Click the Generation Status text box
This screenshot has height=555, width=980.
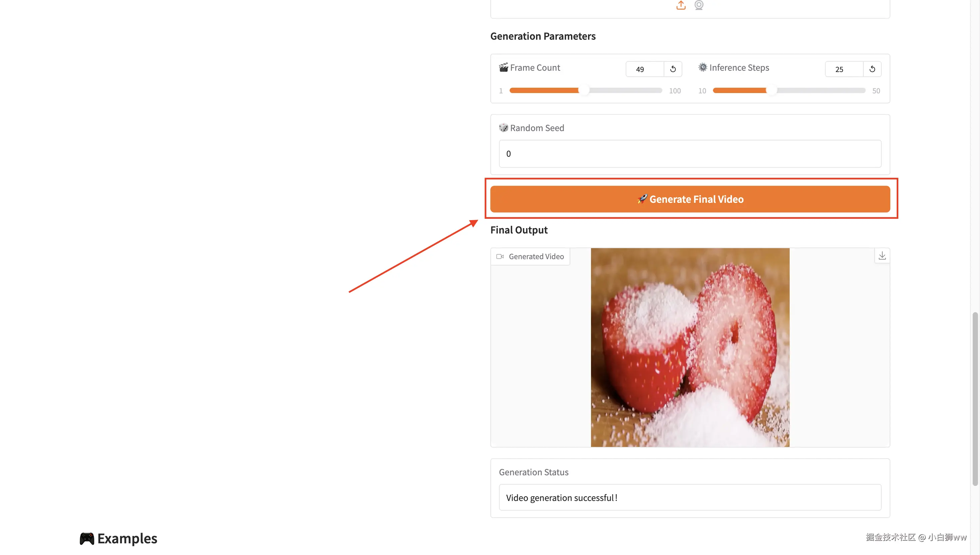tap(690, 497)
